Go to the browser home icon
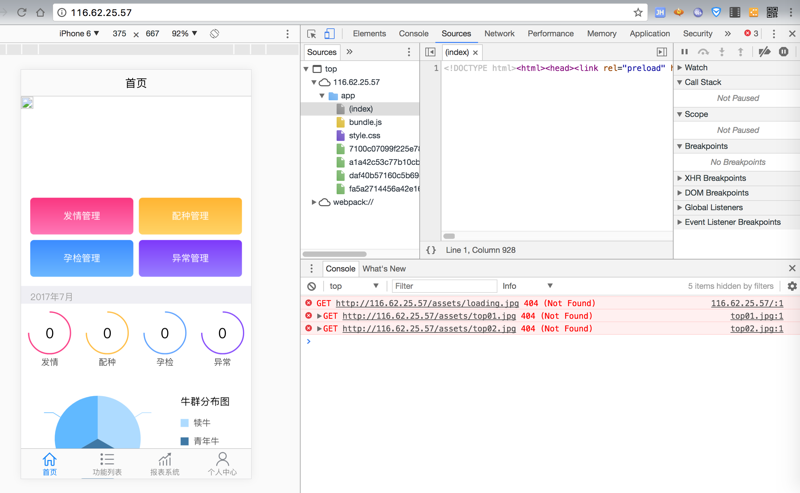The width and height of the screenshot is (800, 493). 40,12
